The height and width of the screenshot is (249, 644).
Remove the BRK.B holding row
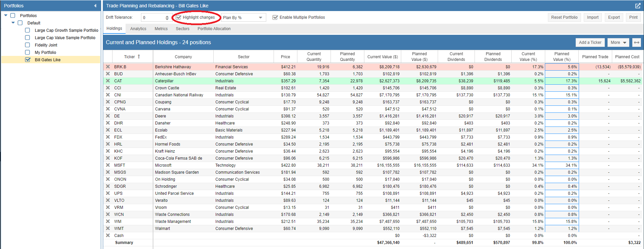point(108,67)
